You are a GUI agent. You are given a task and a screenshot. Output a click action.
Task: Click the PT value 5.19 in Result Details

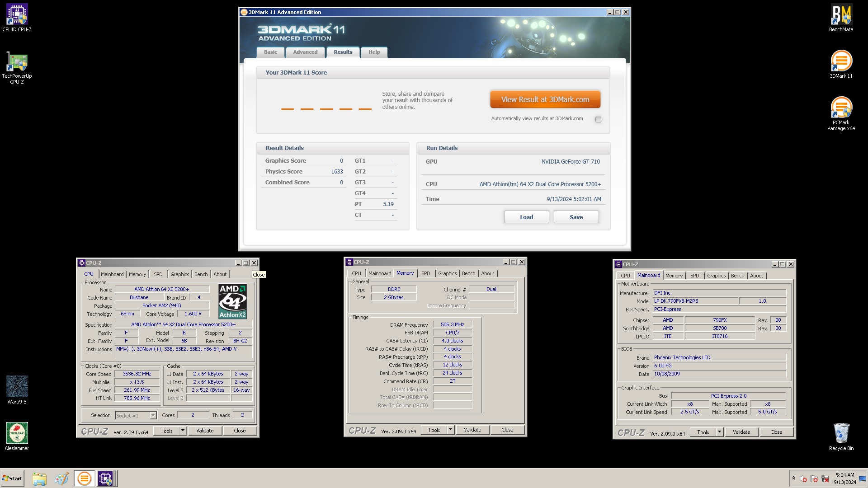coord(388,204)
